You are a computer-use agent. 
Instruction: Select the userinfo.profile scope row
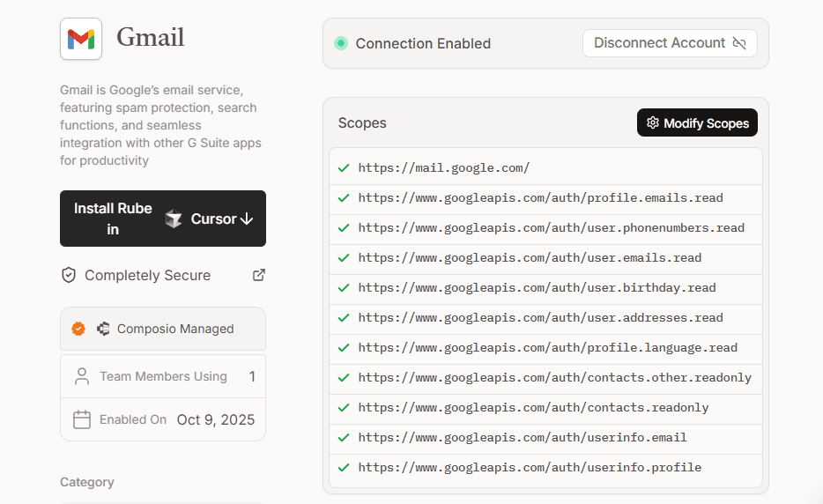[x=545, y=468]
